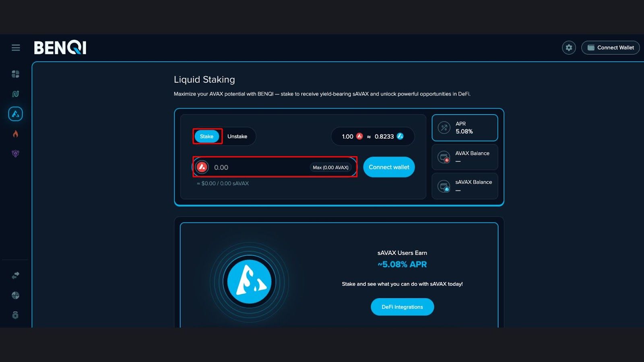
Task: Open the markets icon in sidebar
Action: point(16,94)
